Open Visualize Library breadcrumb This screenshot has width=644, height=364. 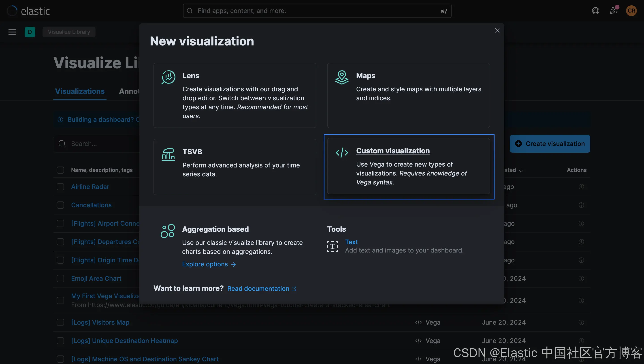coord(69,32)
